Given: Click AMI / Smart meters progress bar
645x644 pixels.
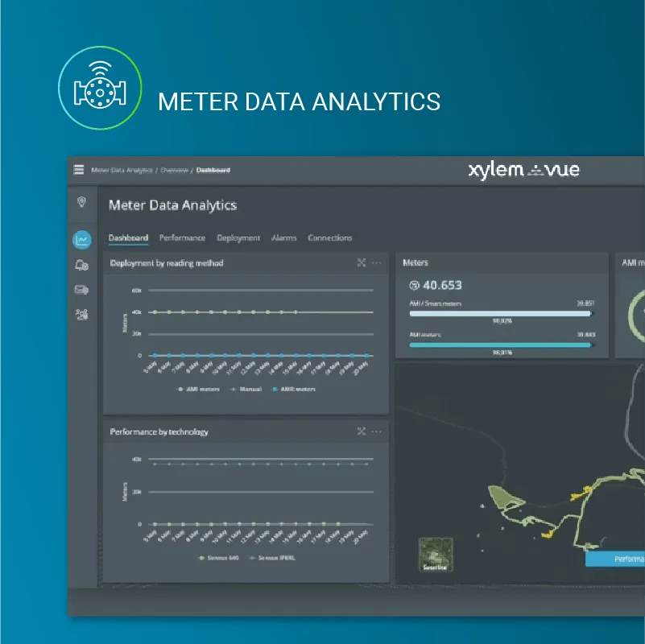Looking at the screenshot, I should coord(500,313).
